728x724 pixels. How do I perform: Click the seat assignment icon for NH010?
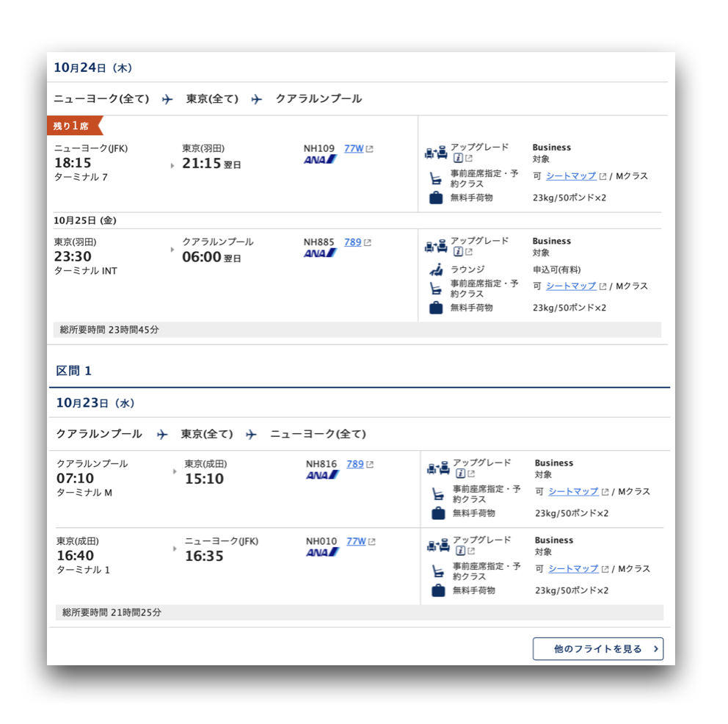pos(438,571)
